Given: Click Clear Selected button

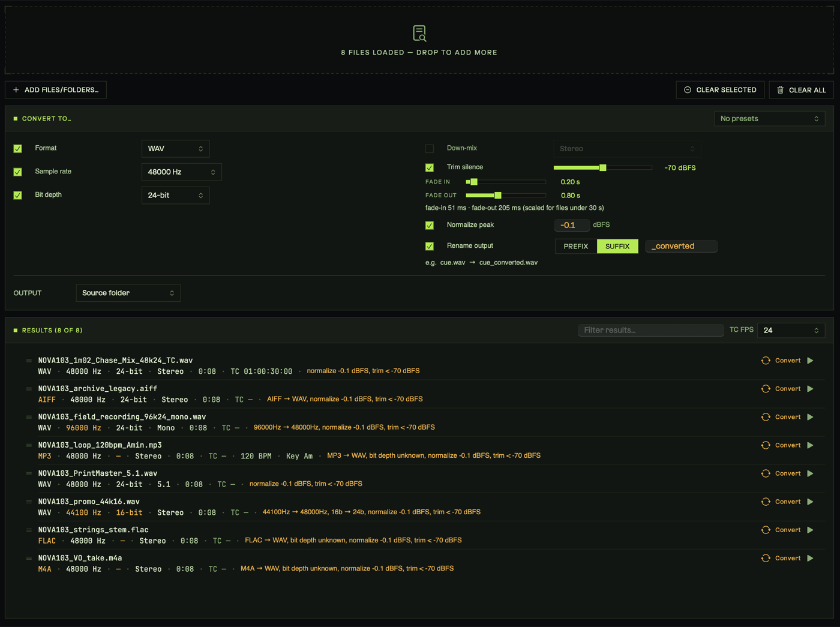Looking at the screenshot, I should coord(720,90).
